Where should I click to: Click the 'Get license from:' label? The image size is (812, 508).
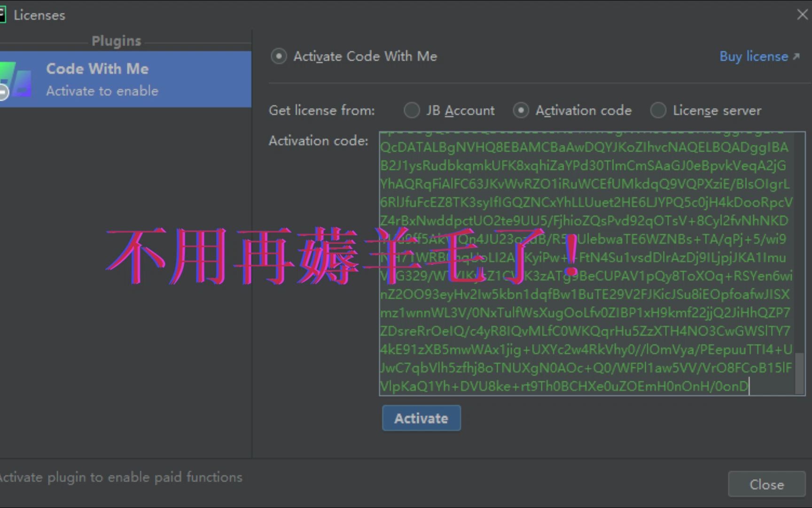pos(322,111)
